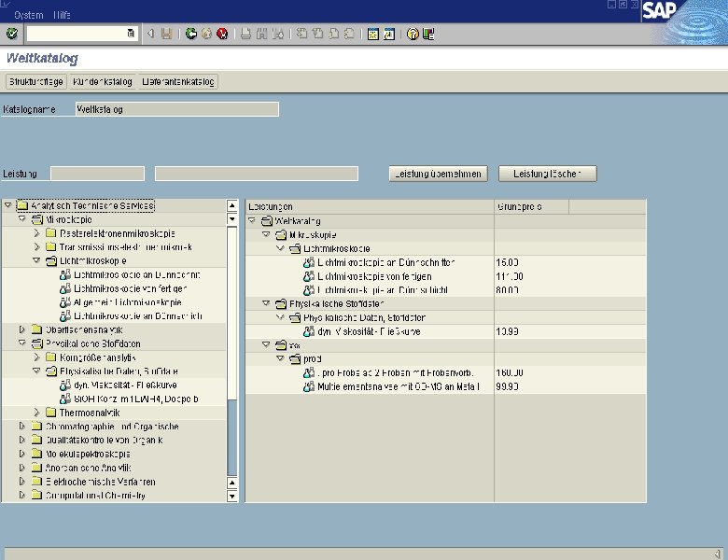The image size is (728, 560).
Task: Expand the Oberflächenanalytik folder
Action: [21, 329]
